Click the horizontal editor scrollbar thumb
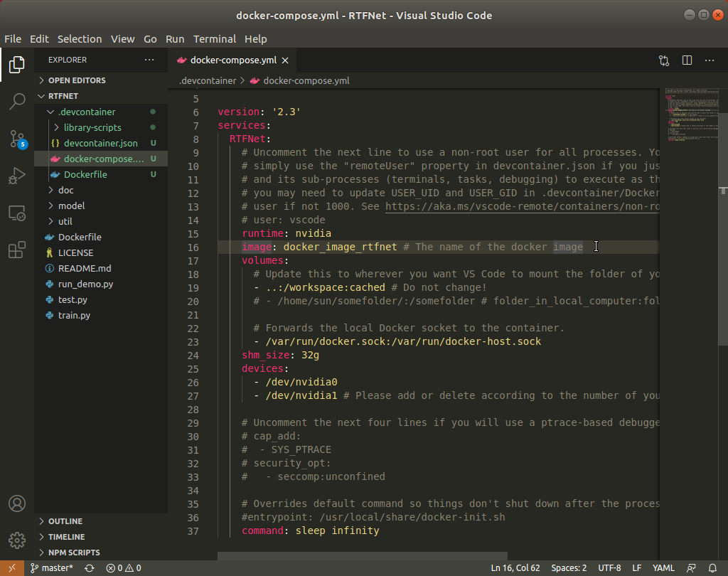 (362, 556)
